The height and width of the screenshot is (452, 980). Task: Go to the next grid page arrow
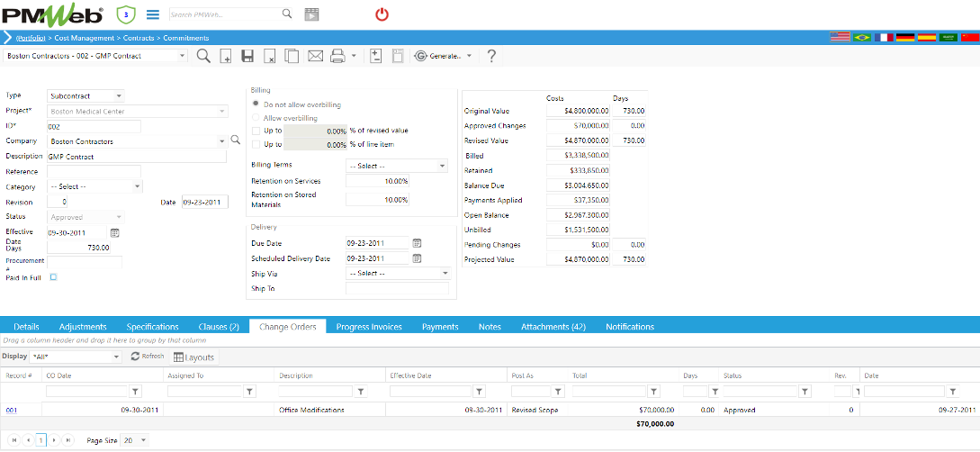(x=54, y=440)
